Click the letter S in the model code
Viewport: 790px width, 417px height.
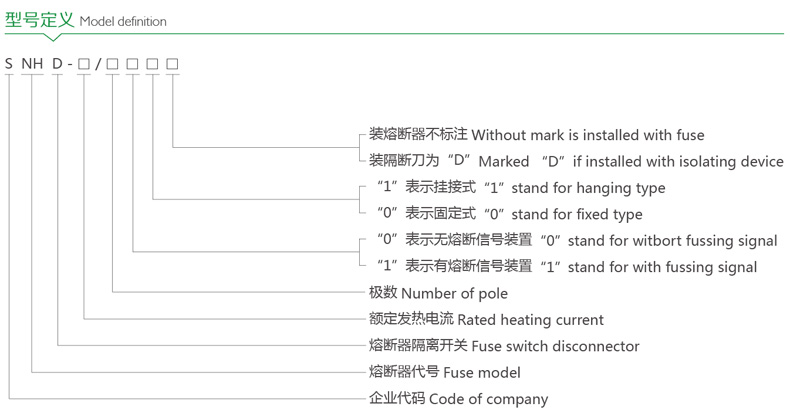[x=9, y=65]
